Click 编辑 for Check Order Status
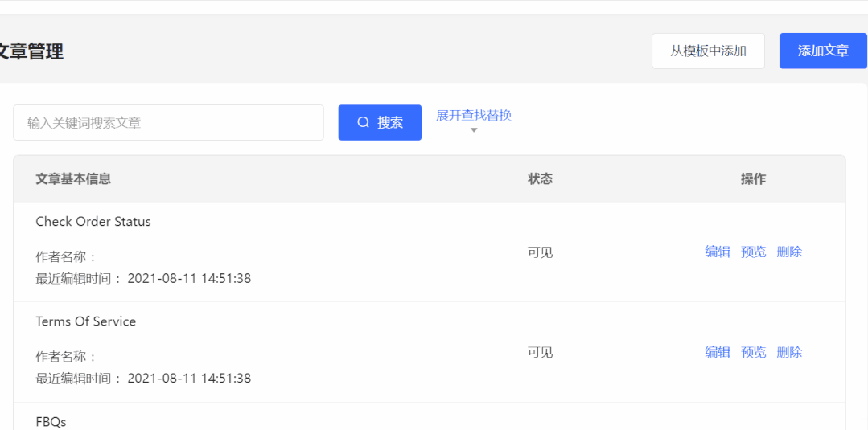This screenshot has height=430, width=868. click(x=718, y=252)
